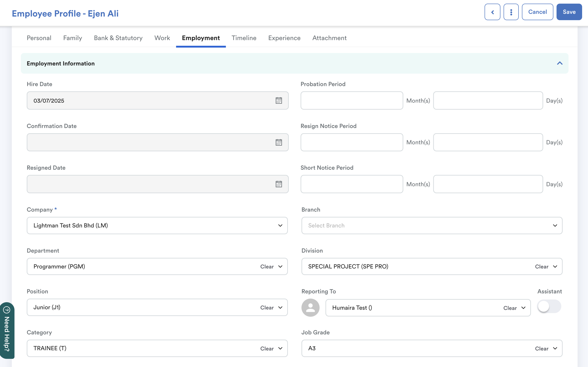The width and height of the screenshot is (588, 367).
Task: Click the Reporting To avatar placeholder
Action: pos(310,308)
